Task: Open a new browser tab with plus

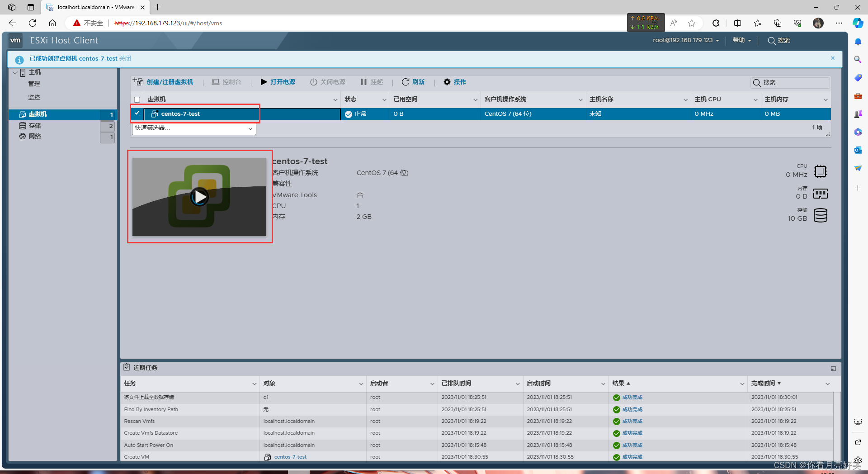Action: pos(157,7)
